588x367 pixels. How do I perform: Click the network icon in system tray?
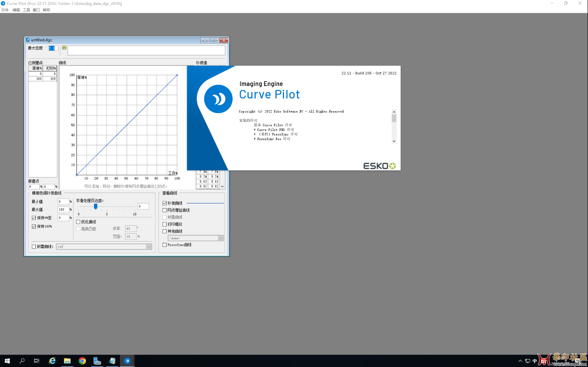click(x=527, y=361)
